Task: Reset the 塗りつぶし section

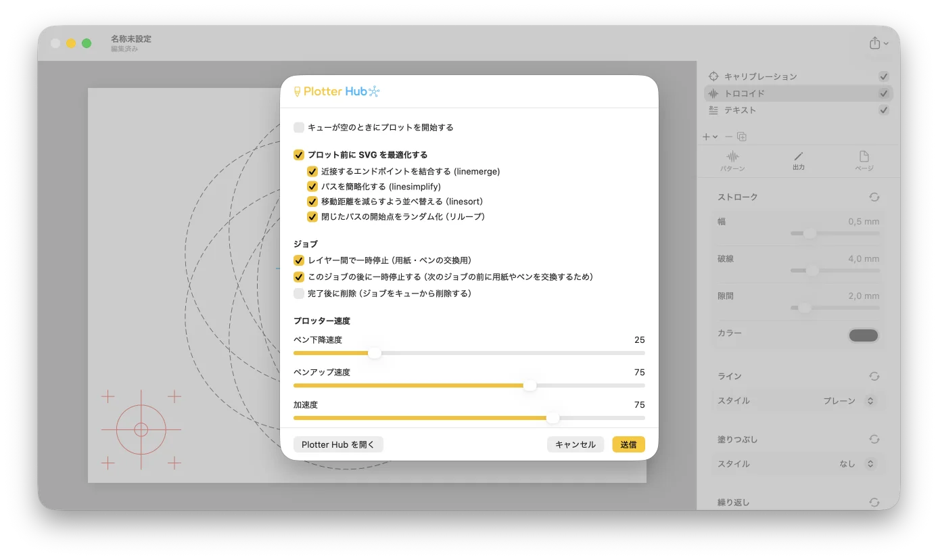Action: 874,440
